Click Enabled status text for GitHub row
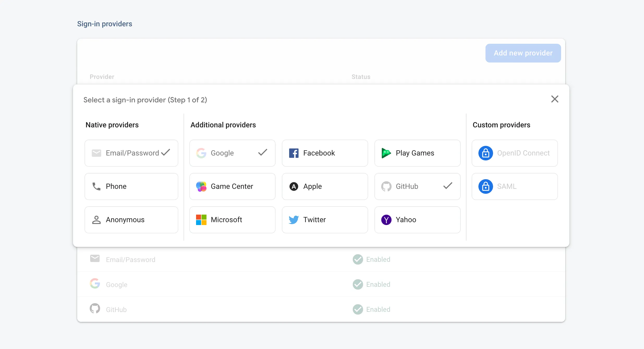This screenshot has width=644, height=349. pos(378,309)
